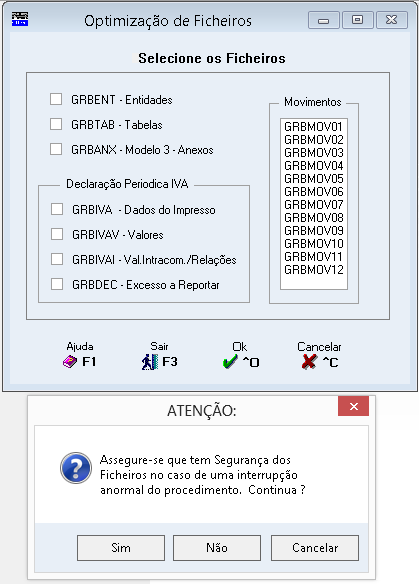The width and height of the screenshot is (419, 584).
Task: Check the GRBTAB - Tabelas option
Action: coord(56,124)
